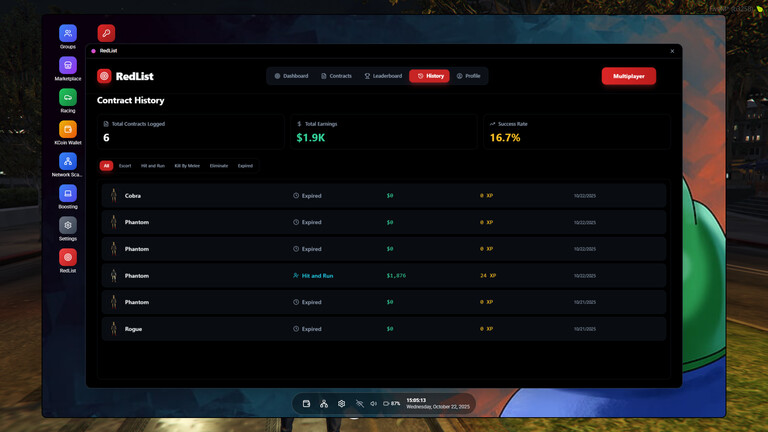Click the total contracts count 6
The height and width of the screenshot is (432, 768).
[x=106, y=138]
